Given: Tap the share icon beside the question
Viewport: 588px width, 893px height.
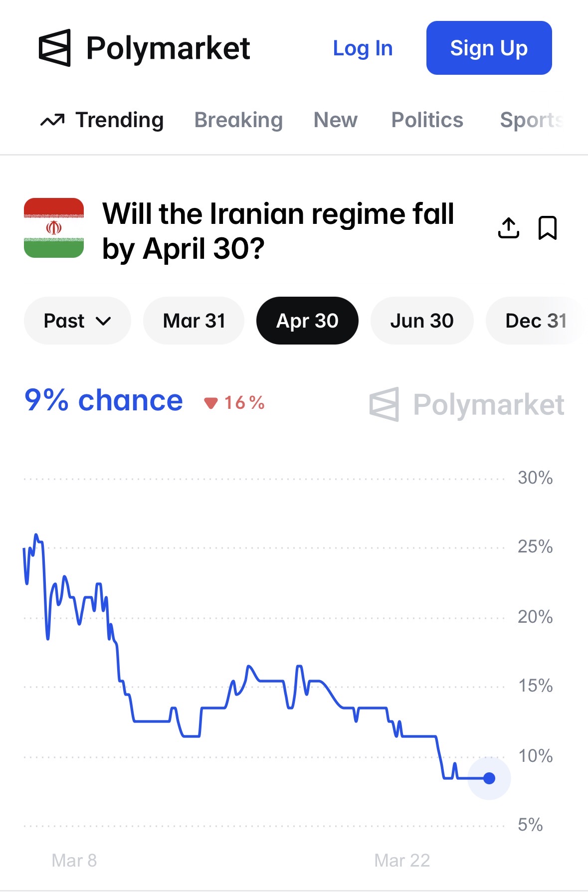Looking at the screenshot, I should (x=508, y=228).
